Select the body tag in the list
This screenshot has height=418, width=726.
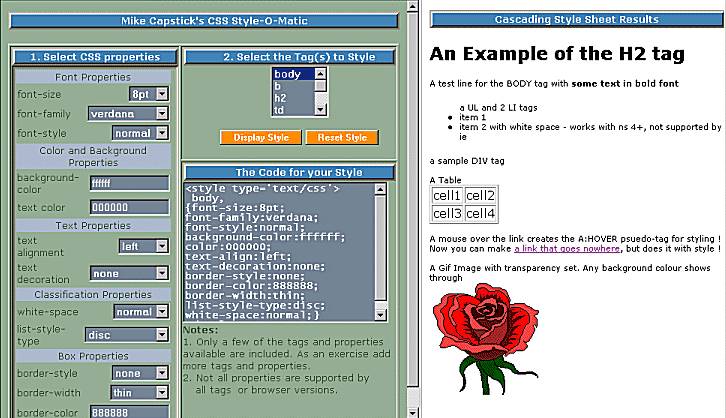[294, 74]
